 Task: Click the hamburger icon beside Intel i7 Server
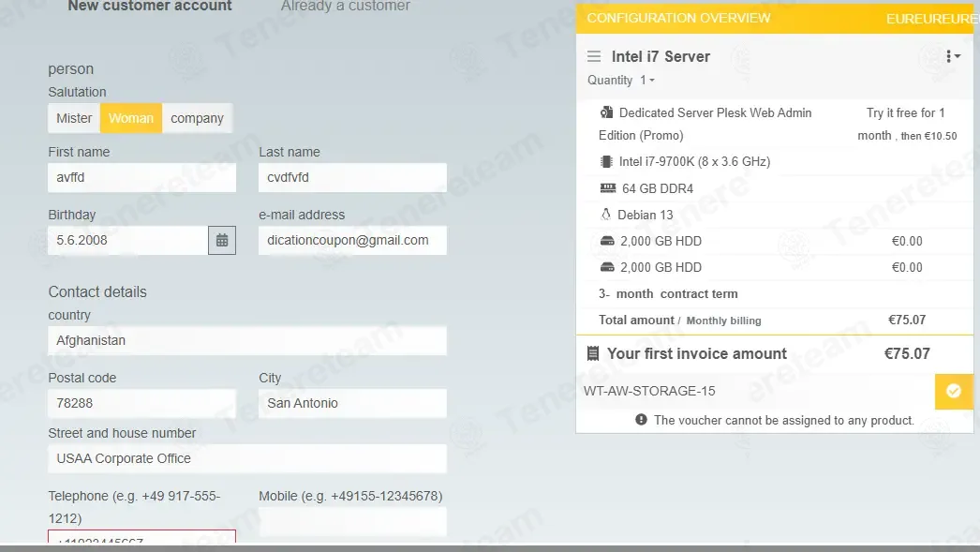(x=594, y=57)
